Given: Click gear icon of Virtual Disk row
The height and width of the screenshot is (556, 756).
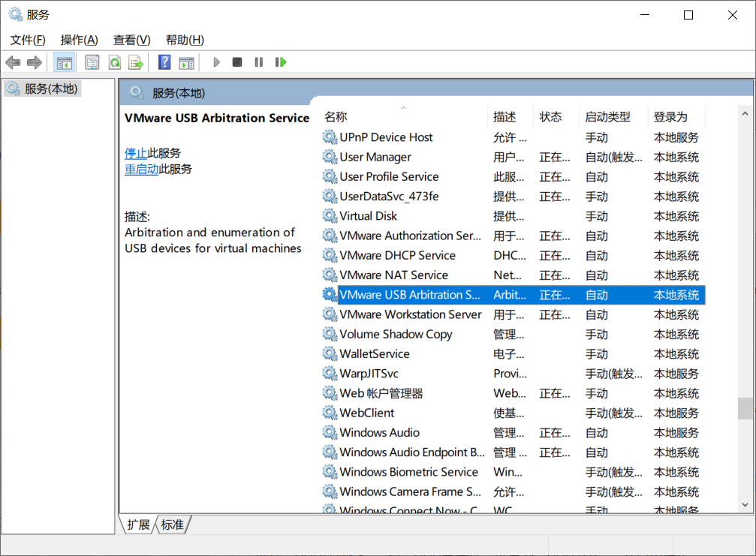Looking at the screenshot, I should click(x=330, y=216).
